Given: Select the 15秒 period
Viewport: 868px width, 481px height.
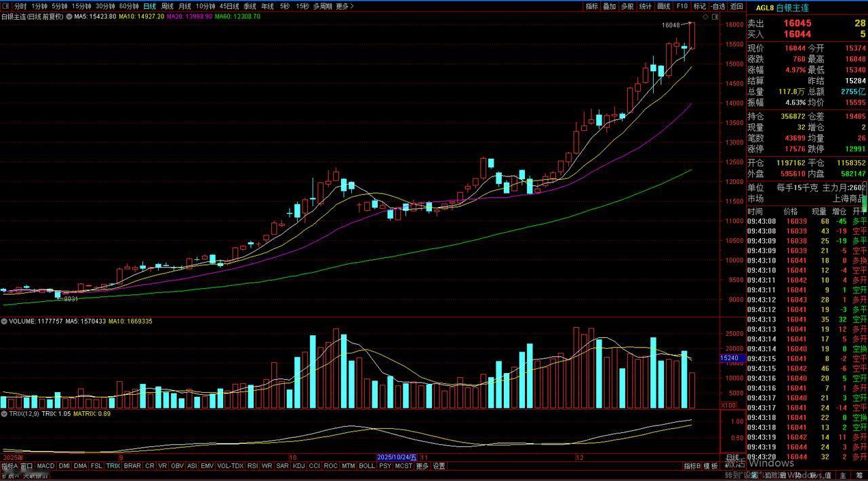Looking at the screenshot, I should [302, 6].
